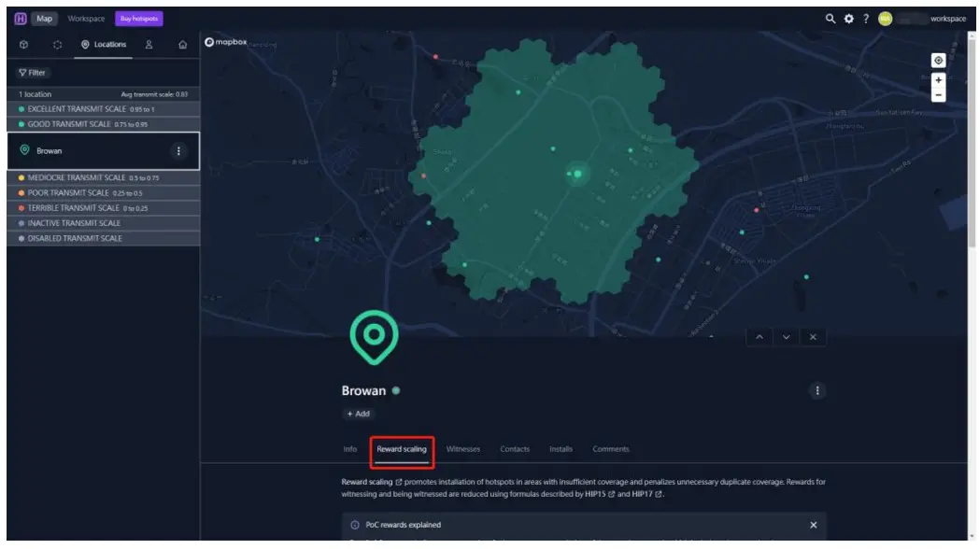The height and width of the screenshot is (549, 980).
Task: Expand POOR TRANSMIT SCALE group
Action: coord(103,193)
